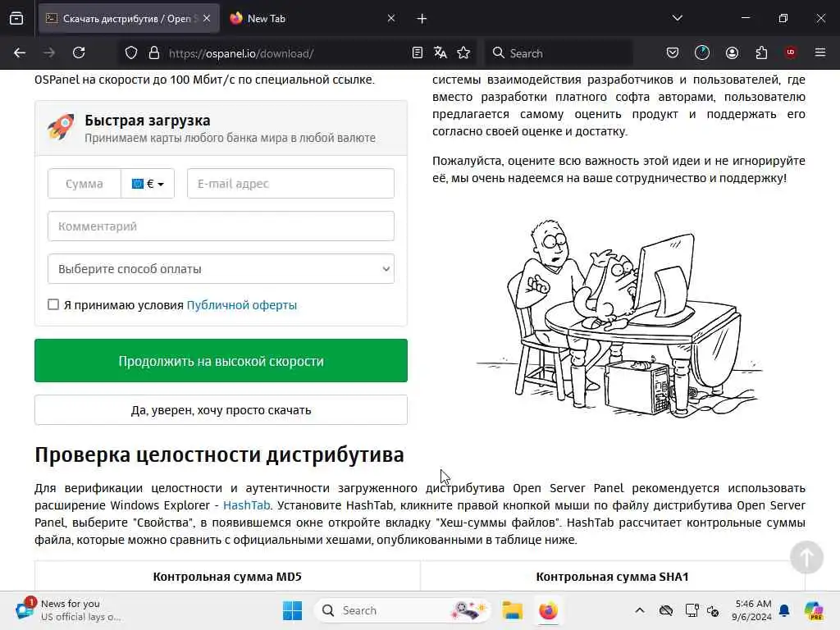The image size is (840, 630).
Task: Click the site security padlock icon
Action: click(154, 53)
